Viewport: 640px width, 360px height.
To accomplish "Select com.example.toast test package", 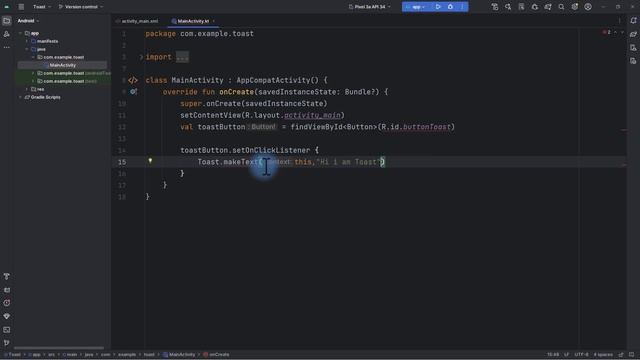I will coord(68,81).
